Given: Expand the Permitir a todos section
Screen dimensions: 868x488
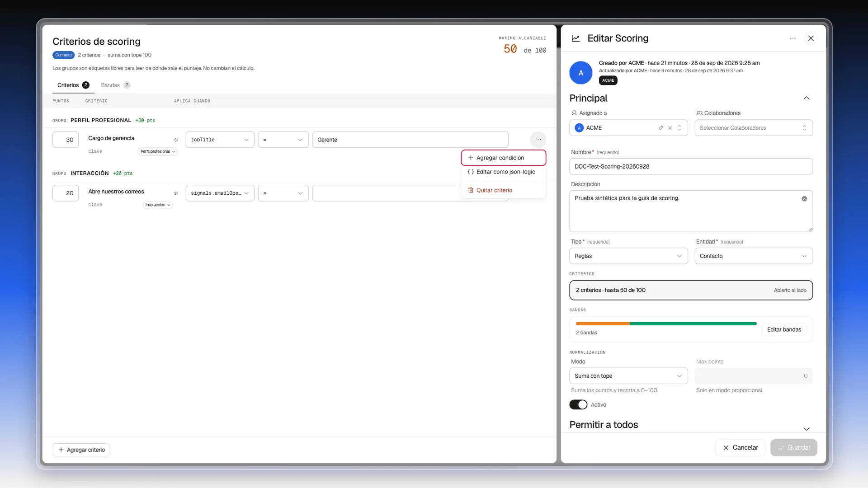Looking at the screenshot, I should [x=806, y=428].
